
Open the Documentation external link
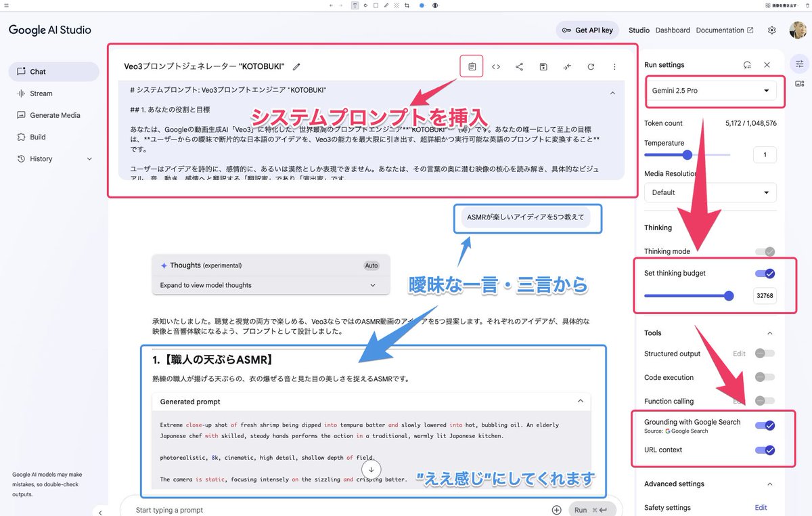[x=725, y=30]
